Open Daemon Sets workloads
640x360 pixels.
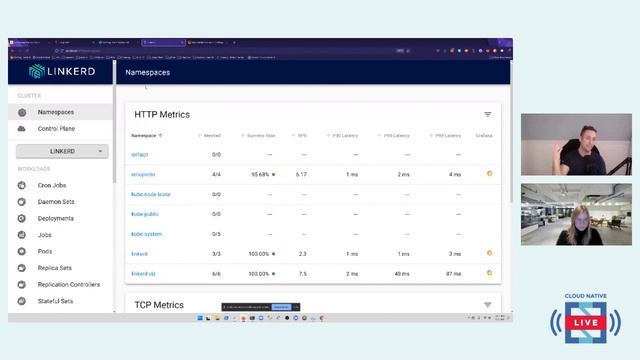(x=56, y=202)
